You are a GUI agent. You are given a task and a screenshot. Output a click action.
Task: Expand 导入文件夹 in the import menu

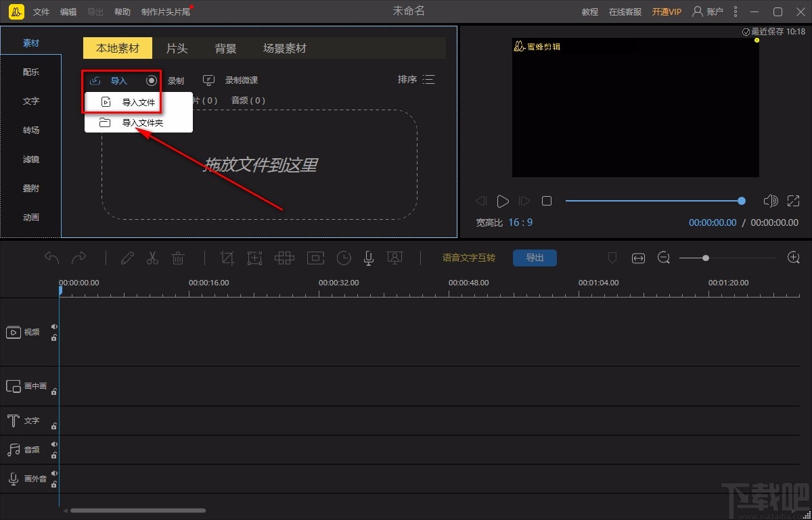click(x=144, y=122)
